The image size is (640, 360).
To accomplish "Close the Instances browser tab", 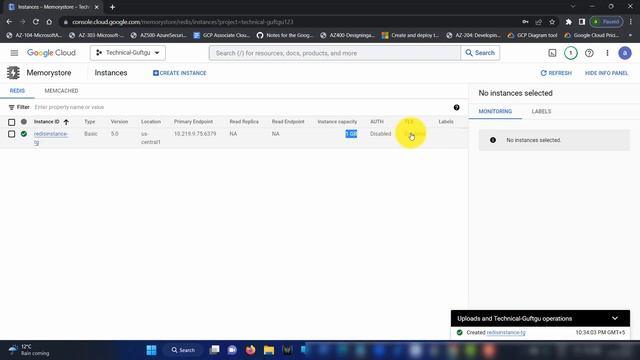I will (x=97, y=7).
